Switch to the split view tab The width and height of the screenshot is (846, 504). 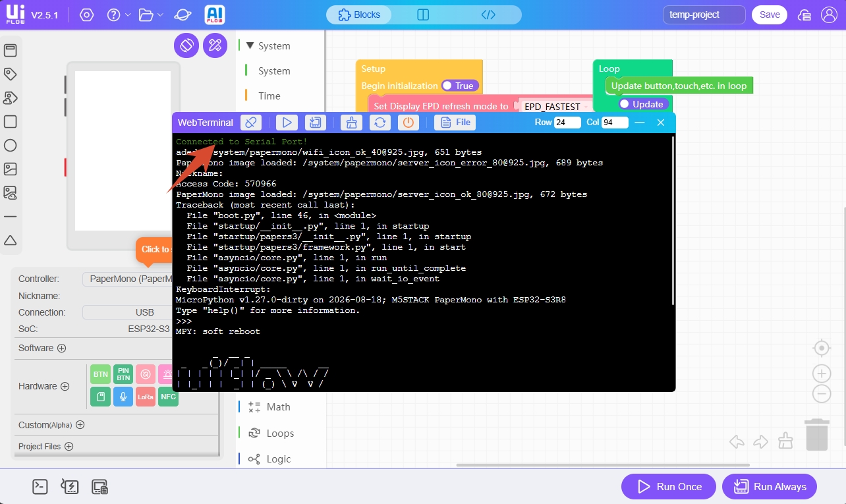[424, 14]
